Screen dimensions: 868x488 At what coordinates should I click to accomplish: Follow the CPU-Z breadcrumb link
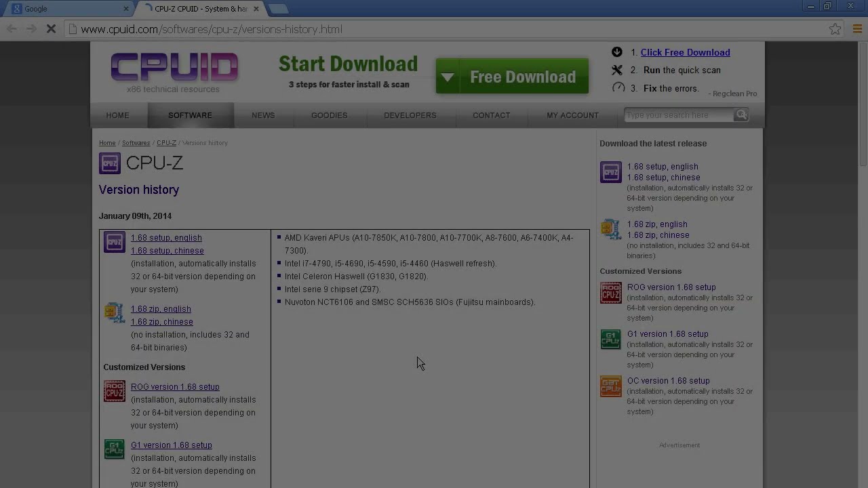pos(166,143)
